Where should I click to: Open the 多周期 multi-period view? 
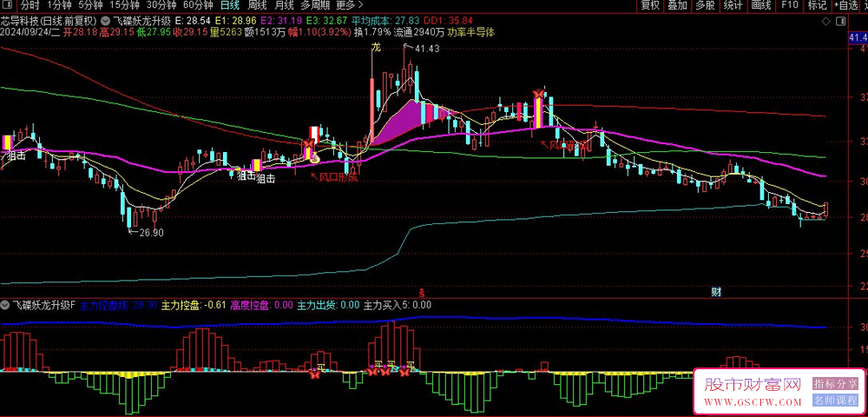[314, 5]
